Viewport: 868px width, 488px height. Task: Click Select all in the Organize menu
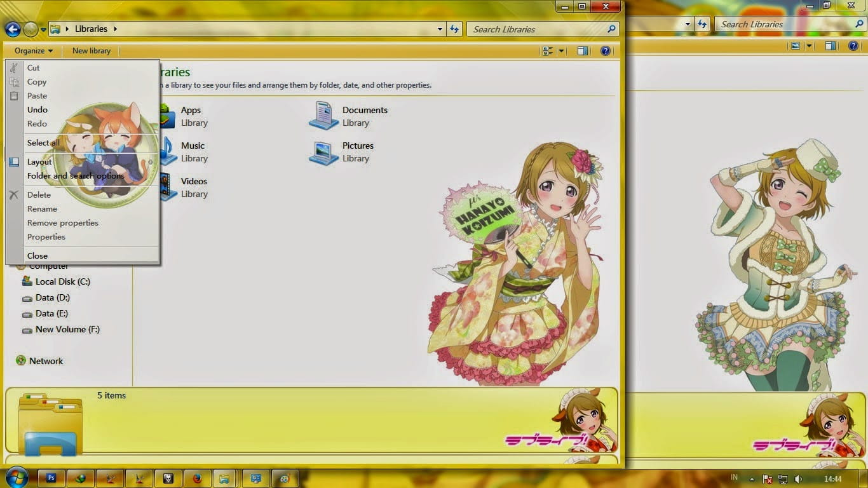(x=43, y=142)
